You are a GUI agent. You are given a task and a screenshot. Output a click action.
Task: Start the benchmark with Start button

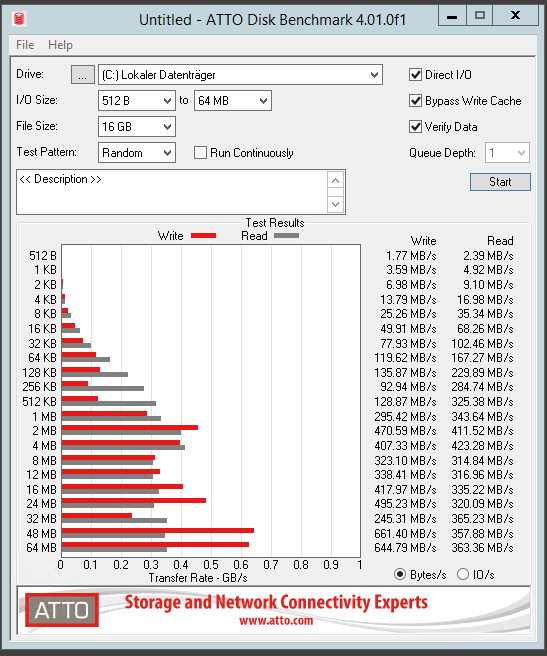pyautogui.click(x=500, y=182)
